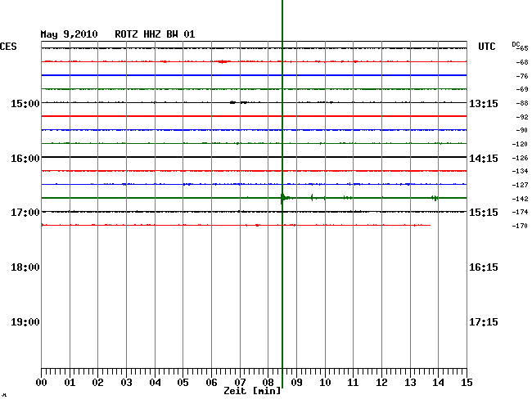Click the date label May 9,2010
This screenshot has width=532, height=404.
69,34
